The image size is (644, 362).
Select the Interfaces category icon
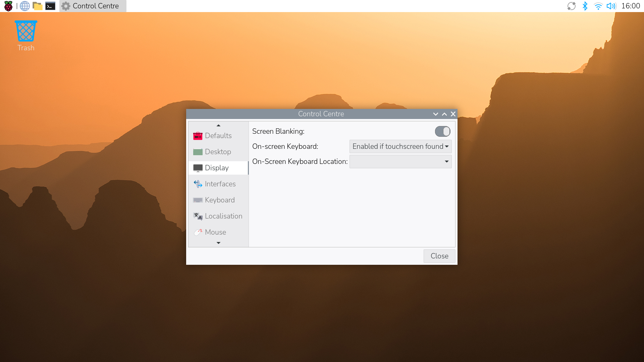pos(198,184)
